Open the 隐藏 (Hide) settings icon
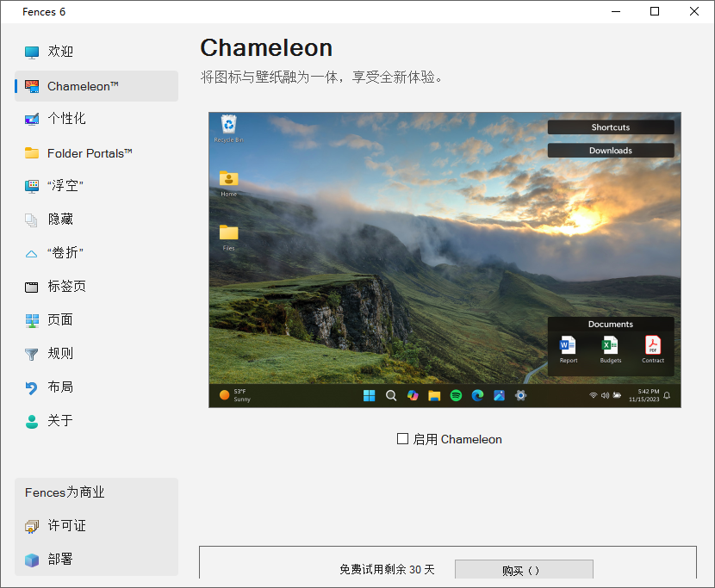The height and width of the screenshot is (588, 715). [x=30, y=220]
